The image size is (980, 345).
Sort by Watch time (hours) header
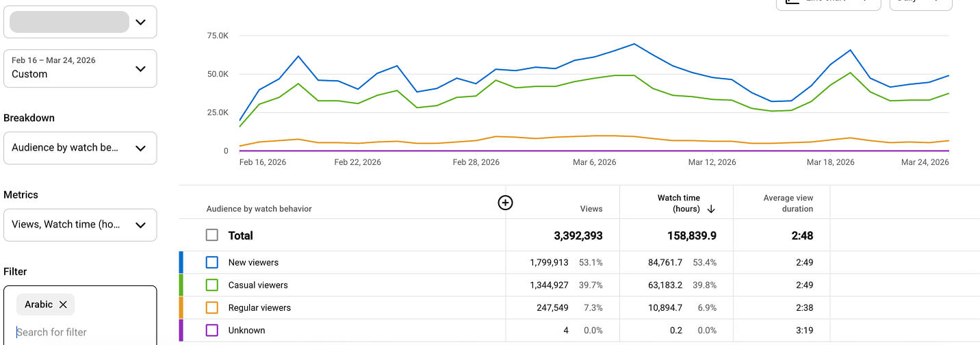(x=679, y=203)
